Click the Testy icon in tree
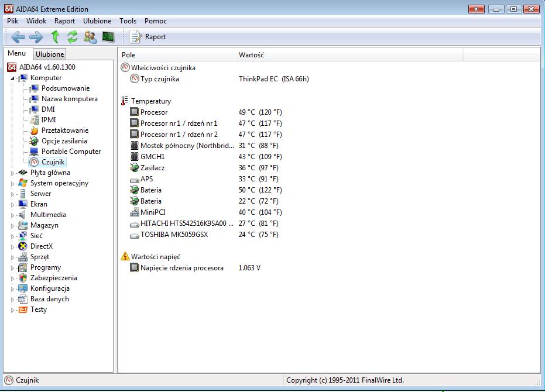The height and width of the screenshot is (392, 545). 23,310
